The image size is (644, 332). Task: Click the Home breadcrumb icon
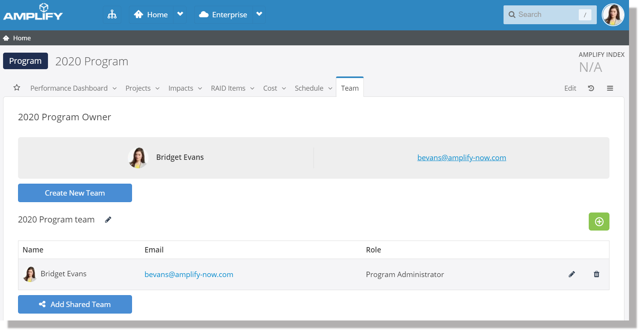click(6, 38)
